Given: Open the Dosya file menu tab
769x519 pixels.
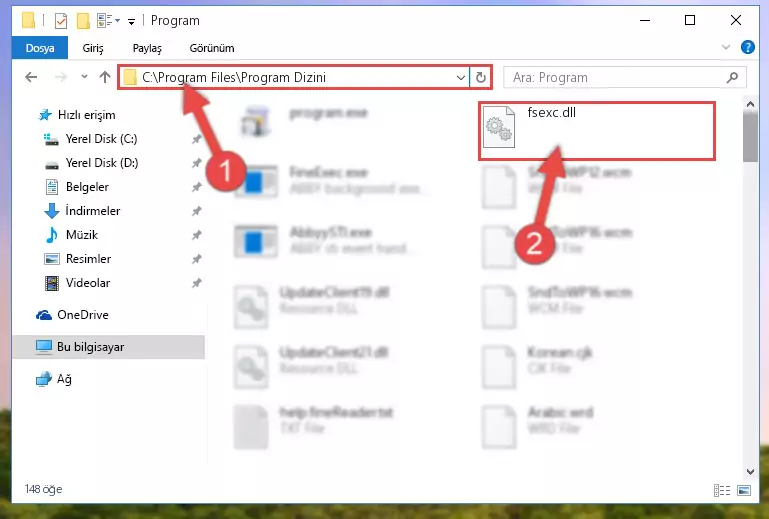Looking at the screenshot, I should tap(40, 48).
